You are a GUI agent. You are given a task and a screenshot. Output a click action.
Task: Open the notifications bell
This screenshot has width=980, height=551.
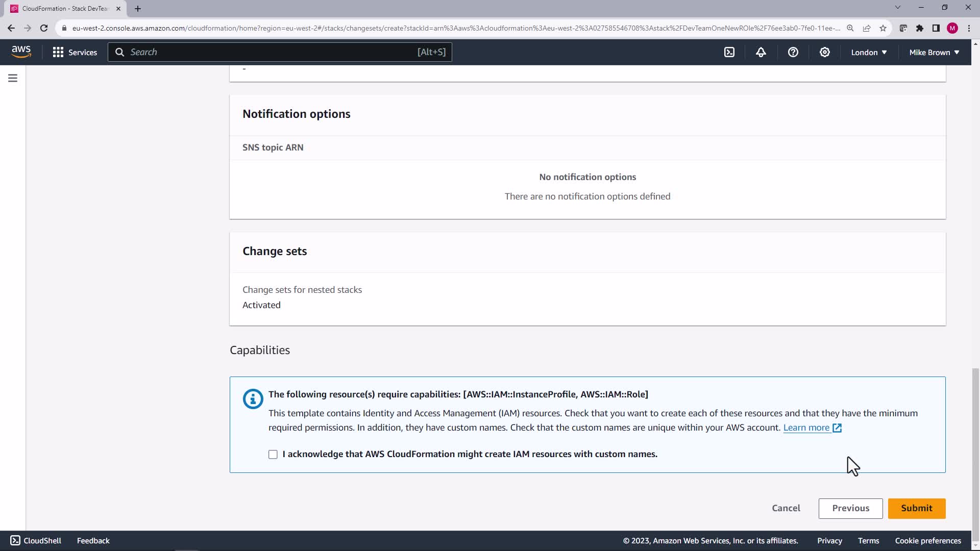[x=761, y=52]
